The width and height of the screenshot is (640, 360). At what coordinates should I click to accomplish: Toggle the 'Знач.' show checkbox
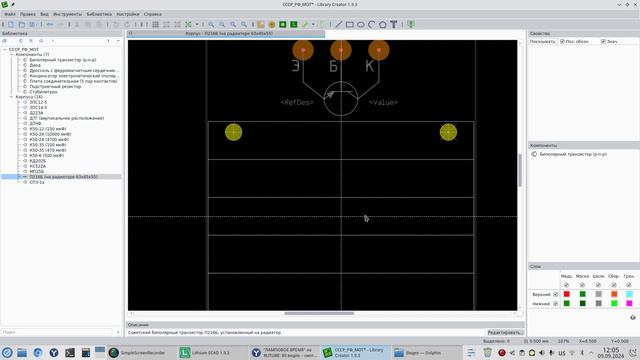tap(603, 42)
